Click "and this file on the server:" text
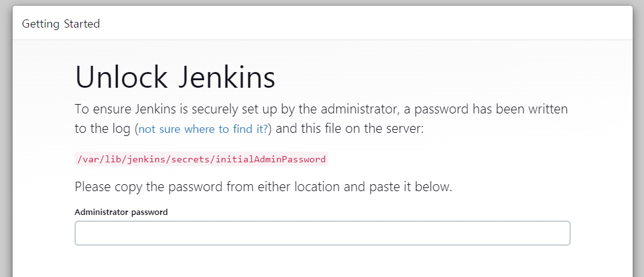The height and width of the screenshot is (277, 644). tap(350, 130)
